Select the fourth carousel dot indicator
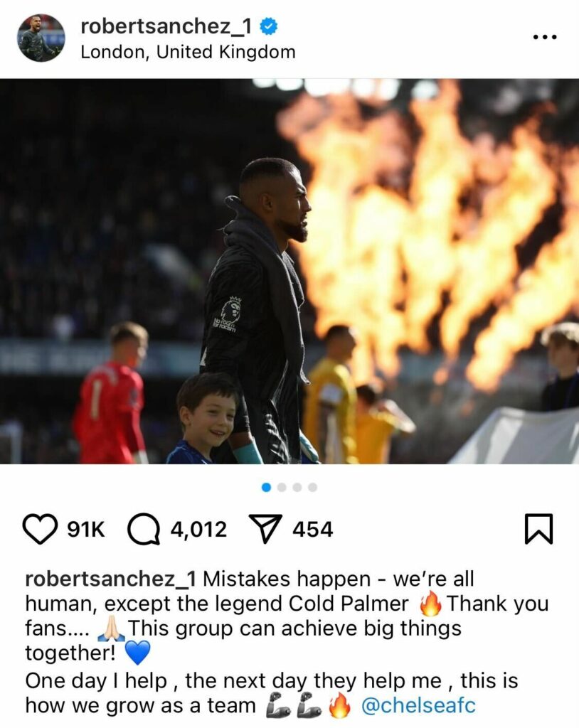The image size is (579, 728). pyautogui.click(x=313, y=487)
